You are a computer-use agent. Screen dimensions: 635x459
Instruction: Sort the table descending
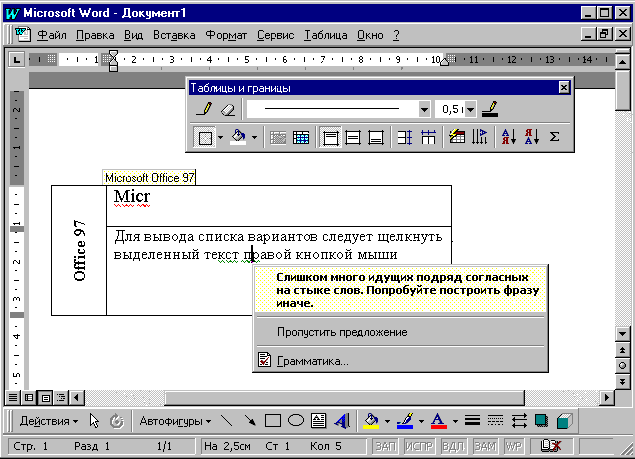[532, 138]
